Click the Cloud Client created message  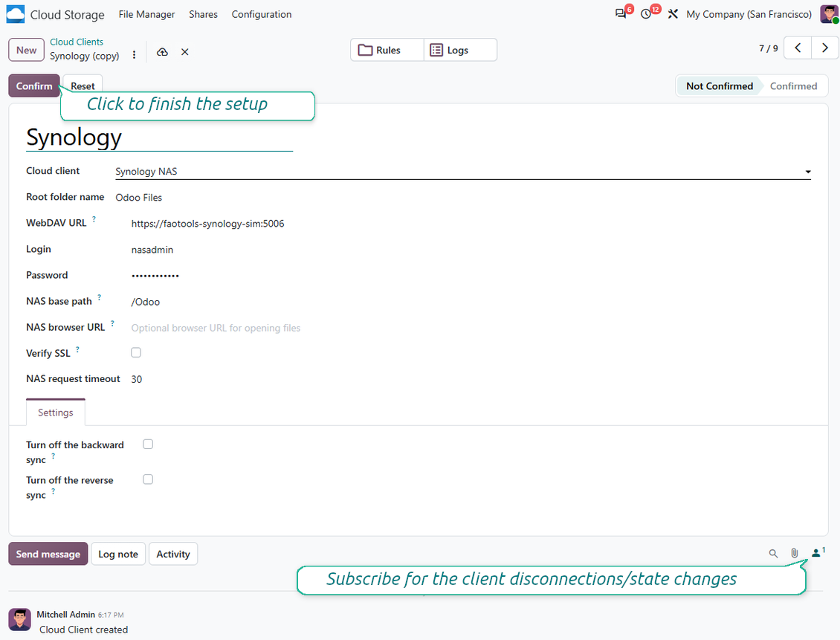(x=83, y=630)
